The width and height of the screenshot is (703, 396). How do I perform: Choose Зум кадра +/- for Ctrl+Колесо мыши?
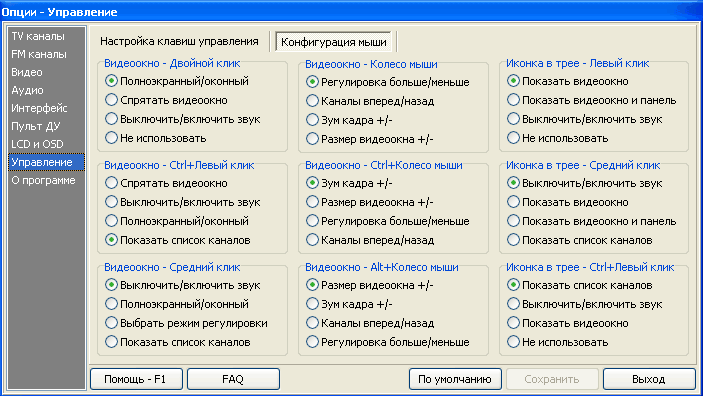click(349, 183)
